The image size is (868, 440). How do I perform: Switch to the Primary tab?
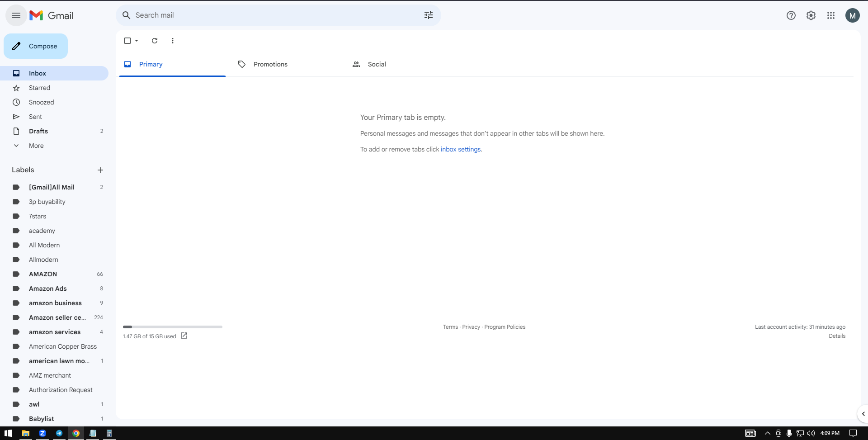(x=172, y=64)
